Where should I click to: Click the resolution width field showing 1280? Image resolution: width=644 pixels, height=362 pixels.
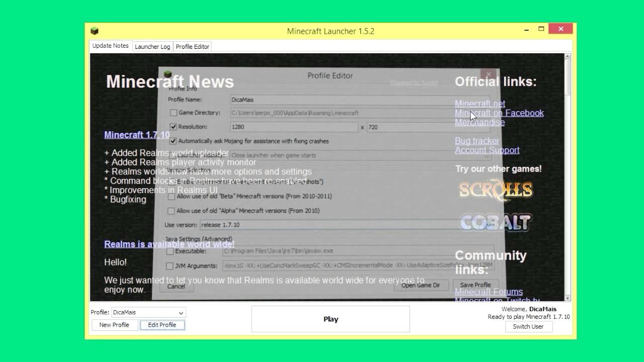(294, 127)
